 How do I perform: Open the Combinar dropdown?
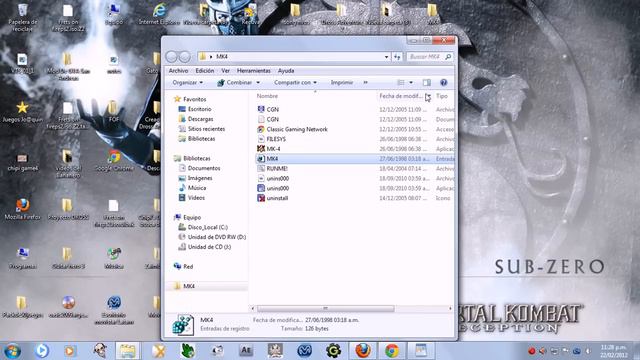pos(238,82)
